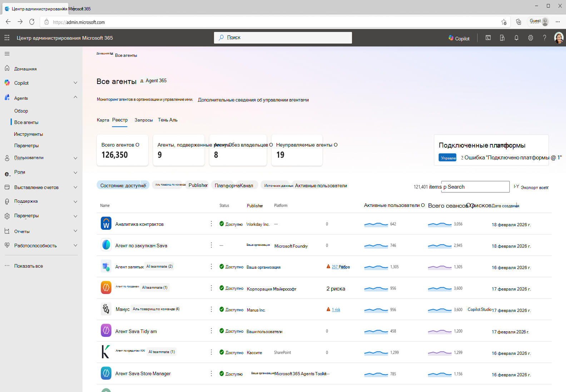The image size is (566, 392).
Task: Click the Copilot button in the header
Action: tap(459, 38)
